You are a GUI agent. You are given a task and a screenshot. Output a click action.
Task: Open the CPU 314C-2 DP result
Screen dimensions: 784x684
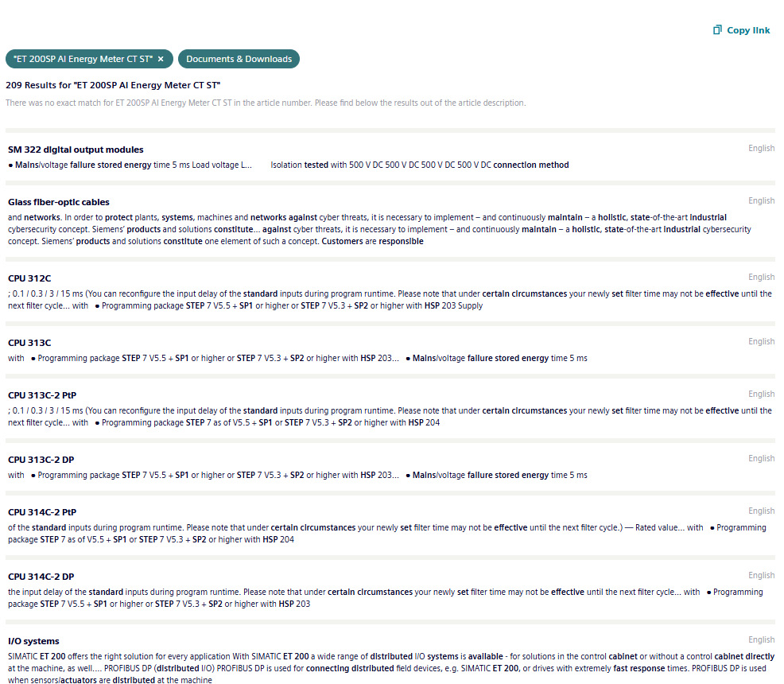41,577
